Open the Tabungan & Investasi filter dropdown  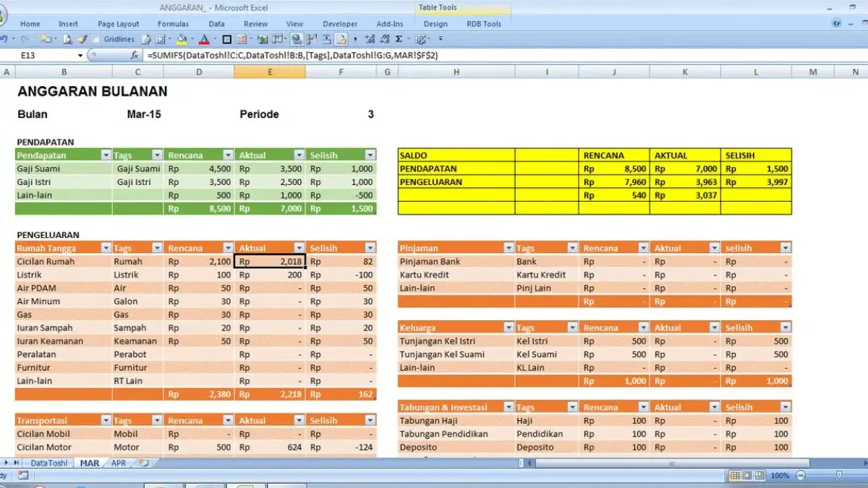point(508,407)
